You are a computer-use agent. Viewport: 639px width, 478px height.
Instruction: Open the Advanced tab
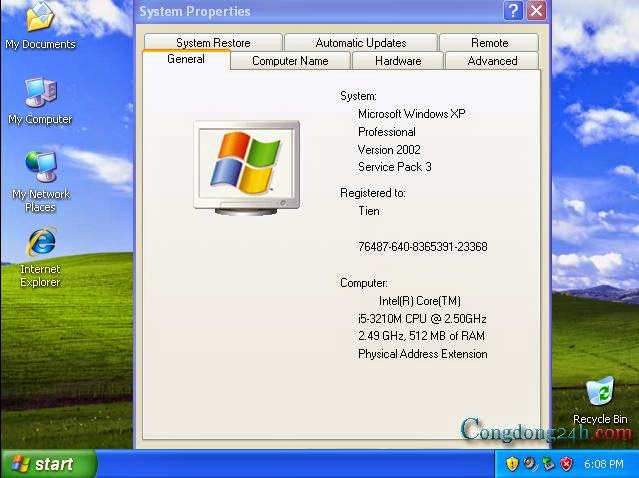492,61
